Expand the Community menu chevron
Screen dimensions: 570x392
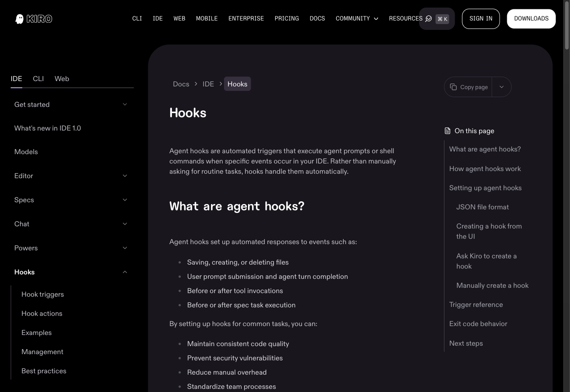376,19
